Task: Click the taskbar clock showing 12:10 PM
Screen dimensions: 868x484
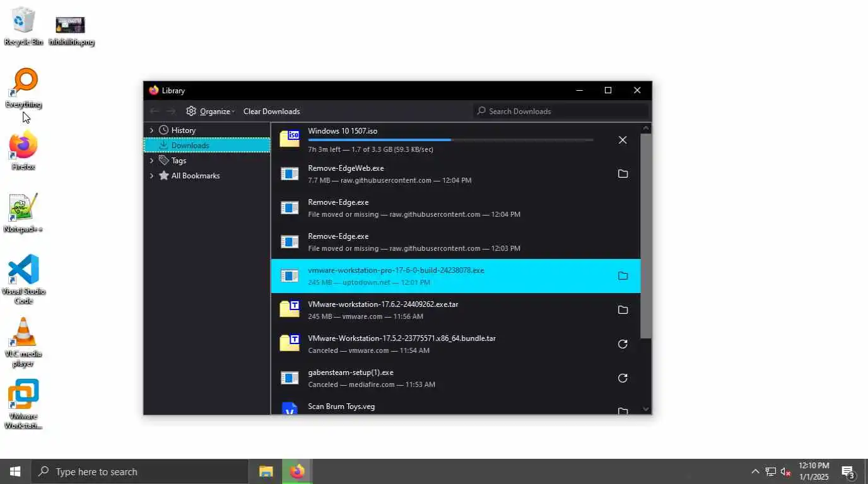Action: click(813, 471)
